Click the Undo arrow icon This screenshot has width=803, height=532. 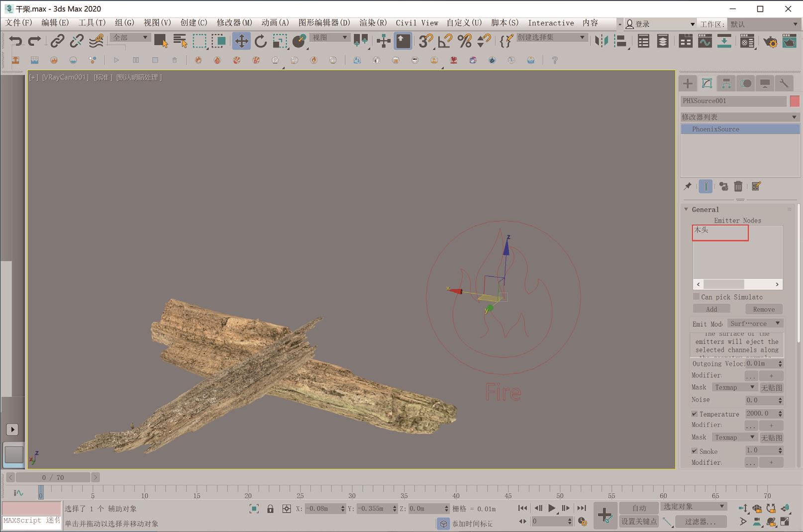click(x=15, y=41)
